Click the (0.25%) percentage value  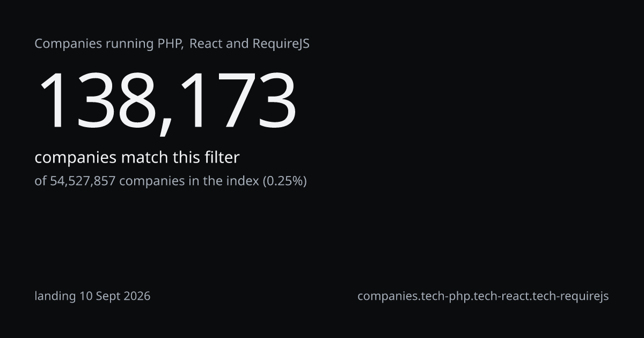pyautogui.click(x=284, y=181)
